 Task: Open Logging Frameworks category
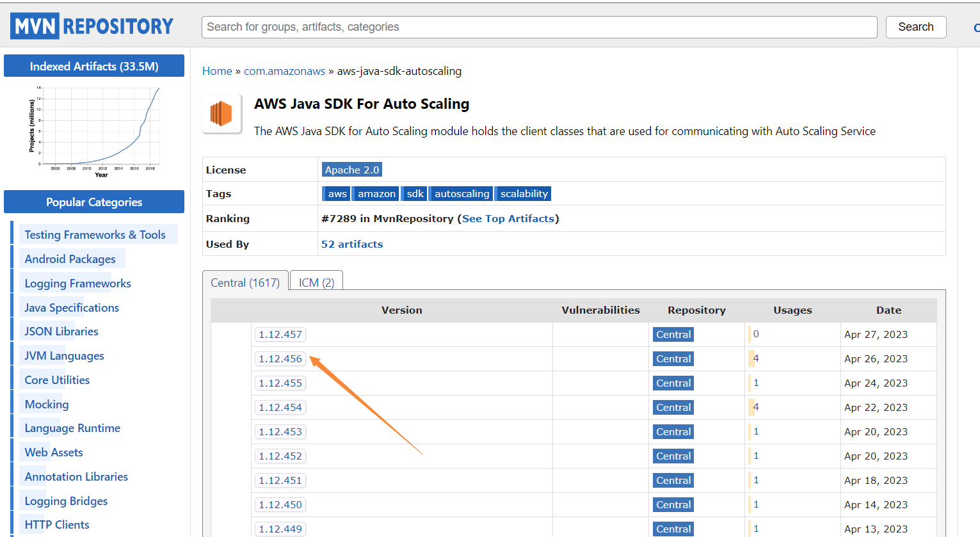point(77,284)
